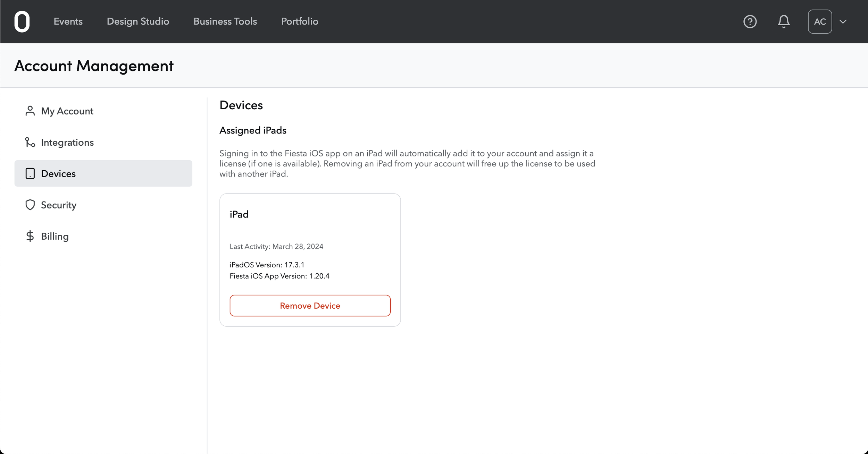Open Business Tools in the navigation
Screen dimensions: 868x454
click(225, 22)
